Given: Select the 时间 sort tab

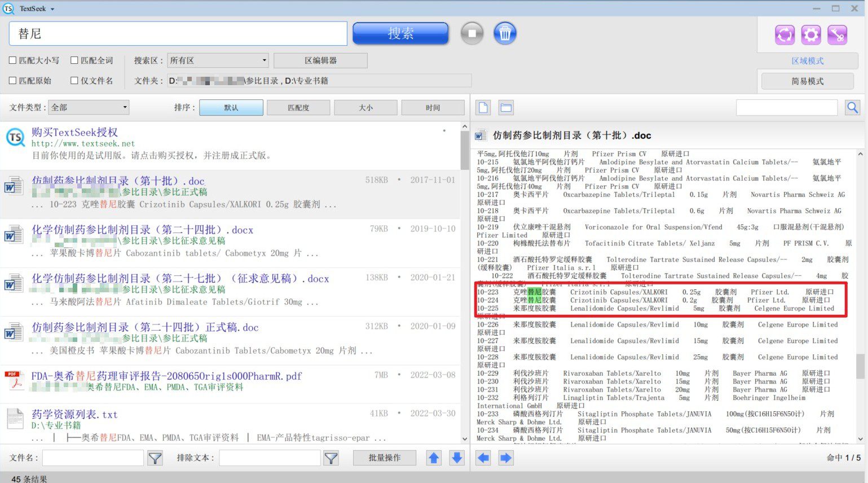Looking at the screenshot, I should point(433,107).
